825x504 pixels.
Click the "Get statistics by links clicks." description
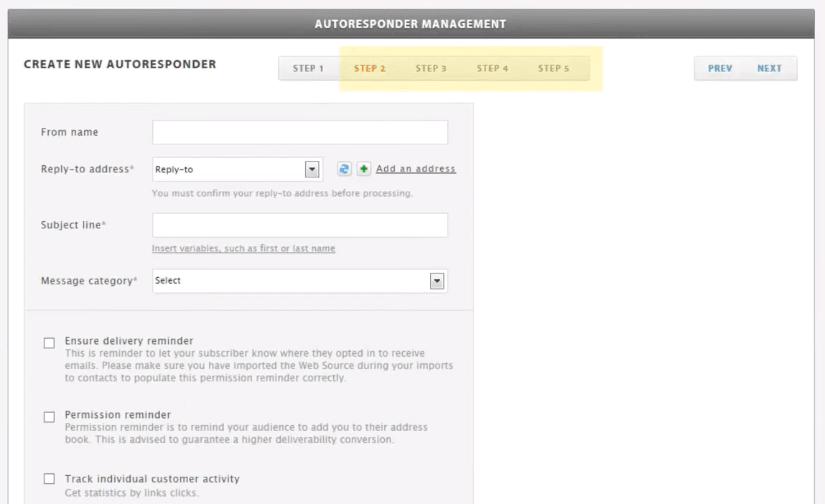point(131,493)
